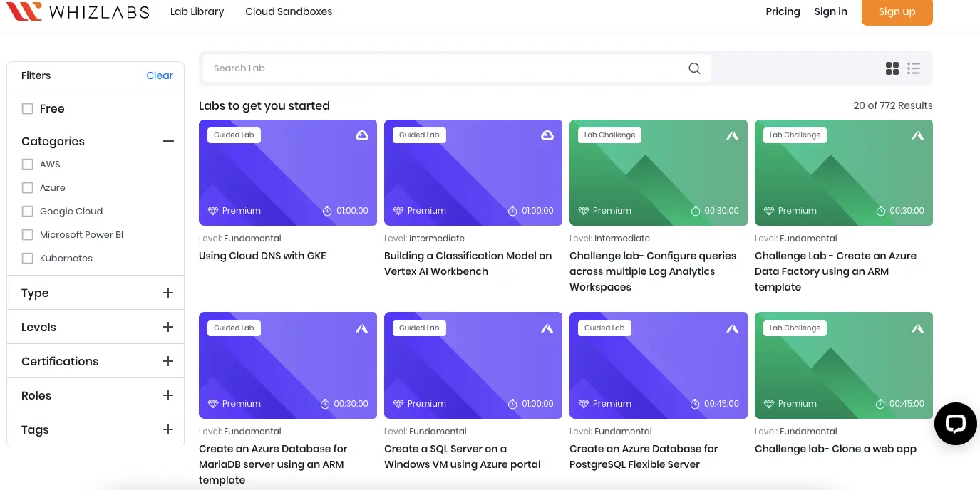This screenshot has width=980, height=490.
Task: Click '20 of 772 Results' text
Action: coord(893,105)
